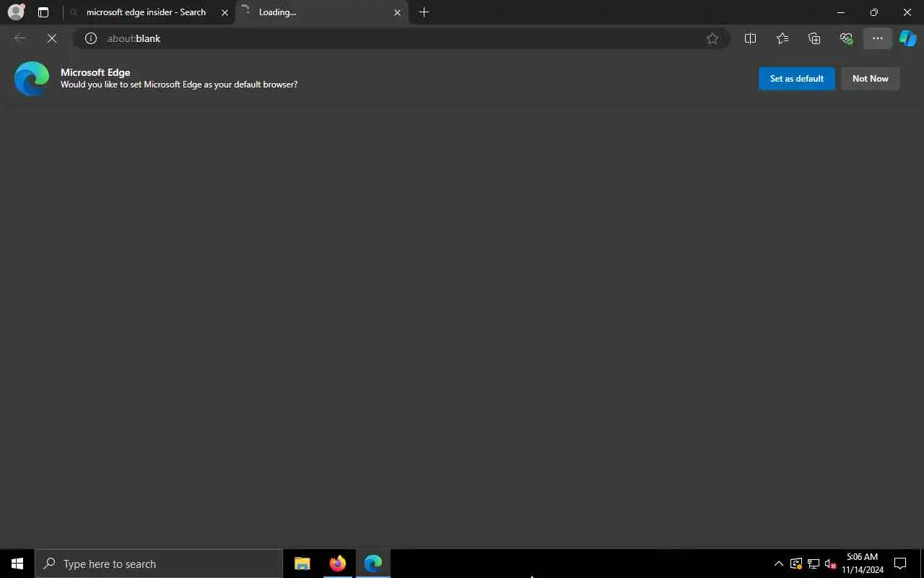Close the microsoft edge insider Search tab
Image resolution: width=924 pixels, height=578 pixels.
(225, 12)
